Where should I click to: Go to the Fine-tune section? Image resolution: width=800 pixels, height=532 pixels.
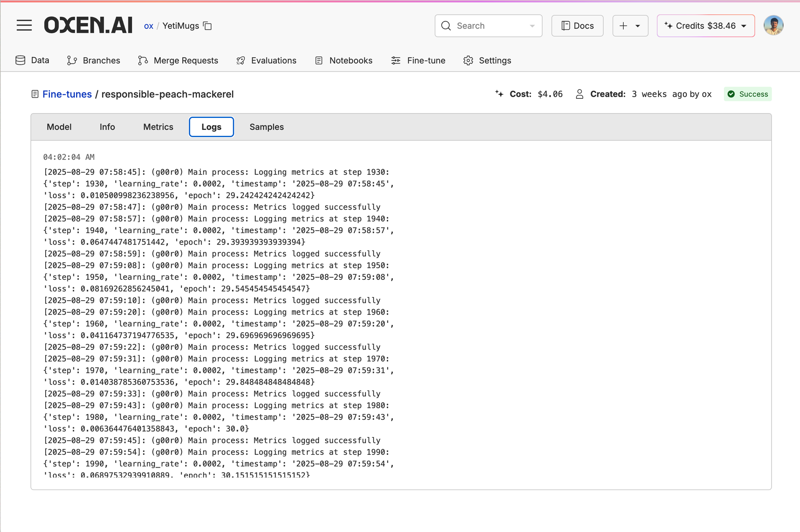418,60
